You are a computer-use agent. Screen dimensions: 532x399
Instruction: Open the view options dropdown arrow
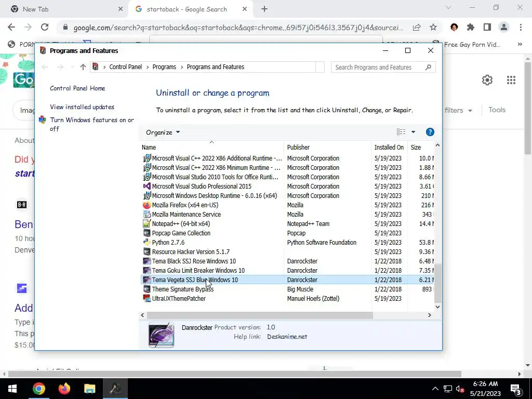(x=413, y=132)
